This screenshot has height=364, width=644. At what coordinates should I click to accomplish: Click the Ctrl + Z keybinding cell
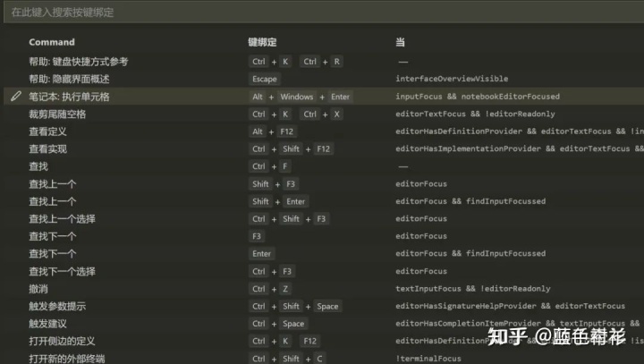tap(270, 289)
